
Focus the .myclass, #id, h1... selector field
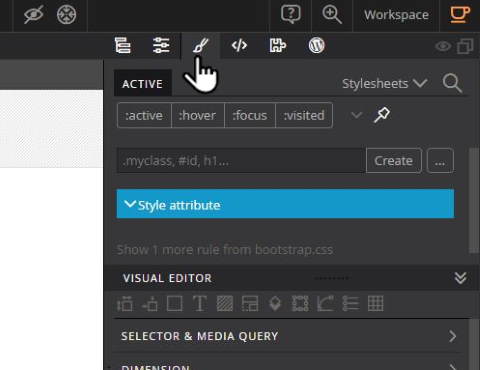click(241, 161)
